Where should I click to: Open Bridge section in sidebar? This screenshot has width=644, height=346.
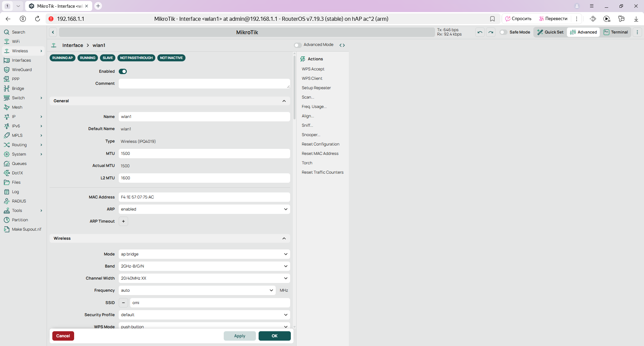(x=23, y=89)
